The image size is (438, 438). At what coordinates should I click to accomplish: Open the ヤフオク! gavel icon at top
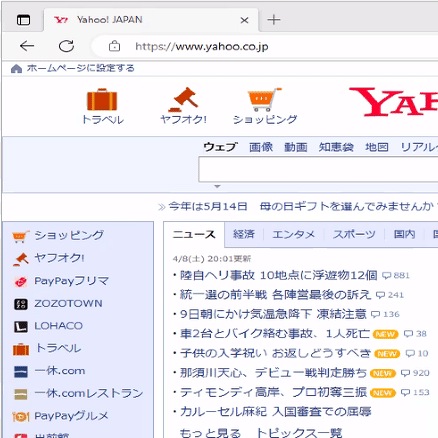tap(183, 99)
